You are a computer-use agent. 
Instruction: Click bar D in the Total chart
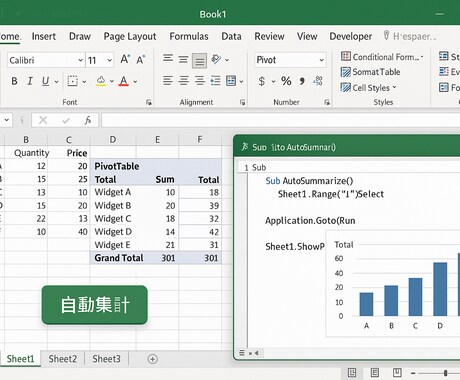tap(440, 289)
